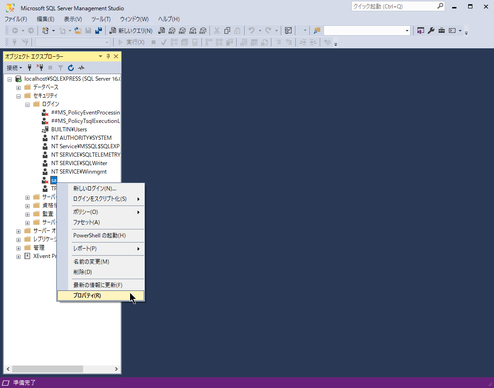The image size is (494, 388).
Task: Expand the XEvent Profiler node
Action: click(18, 256)
